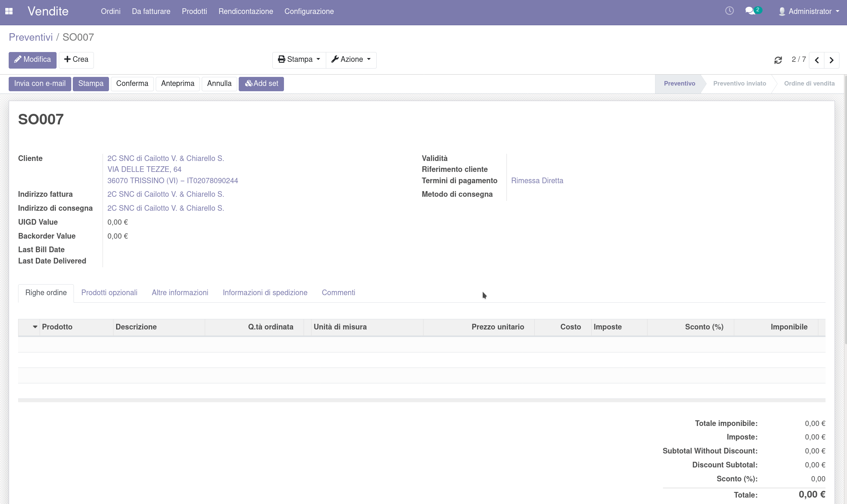Expand the Stampa print dropdown

[x=299, y=60]
